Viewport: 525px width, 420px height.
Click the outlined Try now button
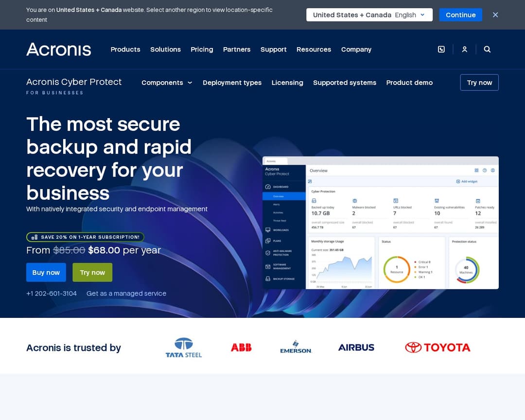click(x=479, y=82)
